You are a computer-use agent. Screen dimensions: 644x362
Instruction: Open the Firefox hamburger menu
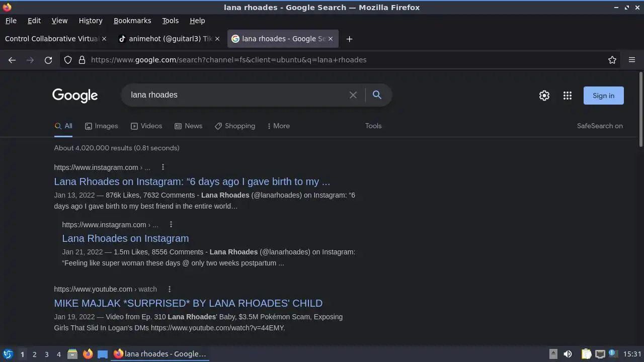(632, 60)
